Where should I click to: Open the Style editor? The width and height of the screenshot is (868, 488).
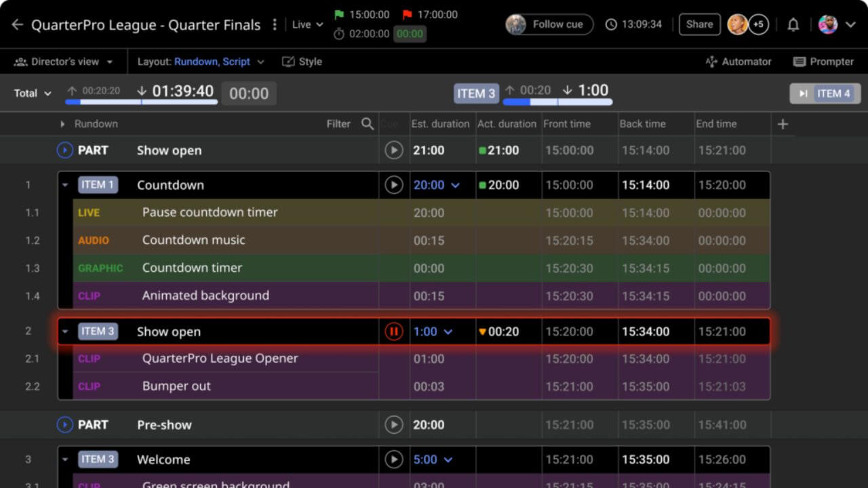coord(302,62)
